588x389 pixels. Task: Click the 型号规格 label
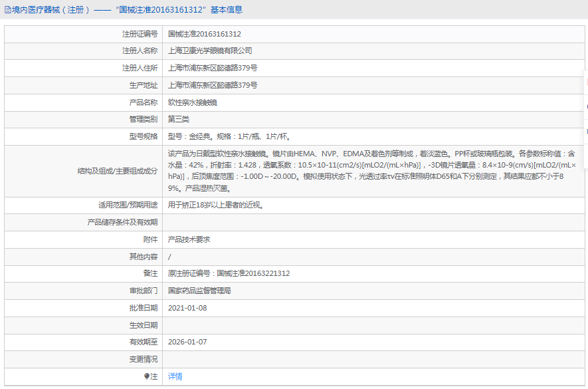click(x=144, y=137)
